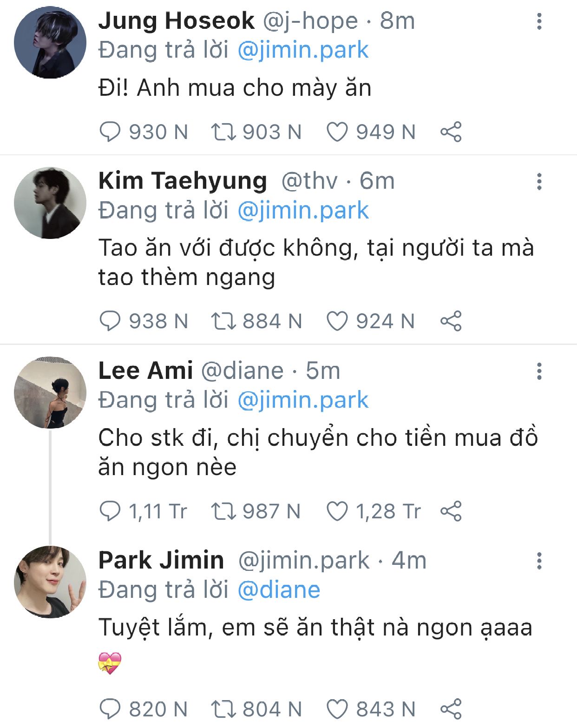Share Jung Hoseok's tweet
The image size is (577, 728).
(451, 132)
